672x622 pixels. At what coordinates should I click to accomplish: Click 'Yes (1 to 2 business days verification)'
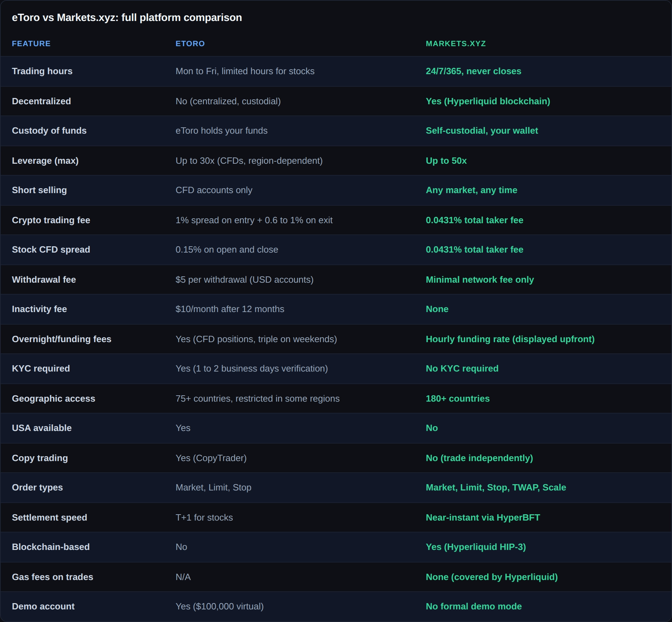pos(251,368)
